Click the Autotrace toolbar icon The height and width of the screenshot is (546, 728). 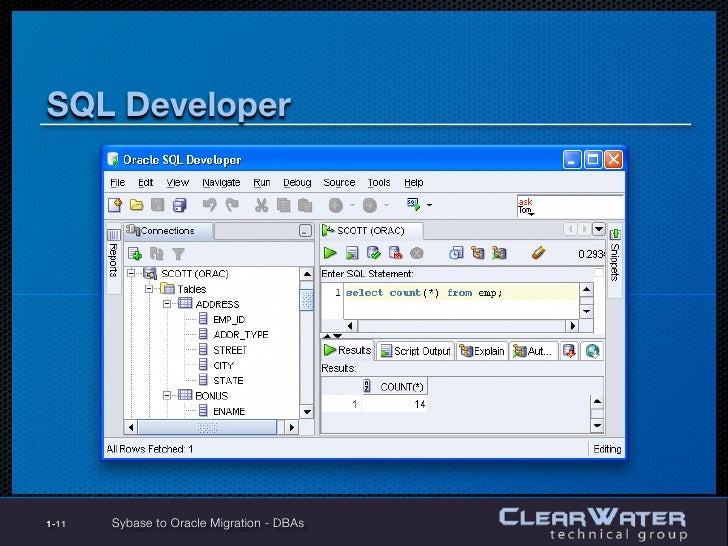coord(500,253)
